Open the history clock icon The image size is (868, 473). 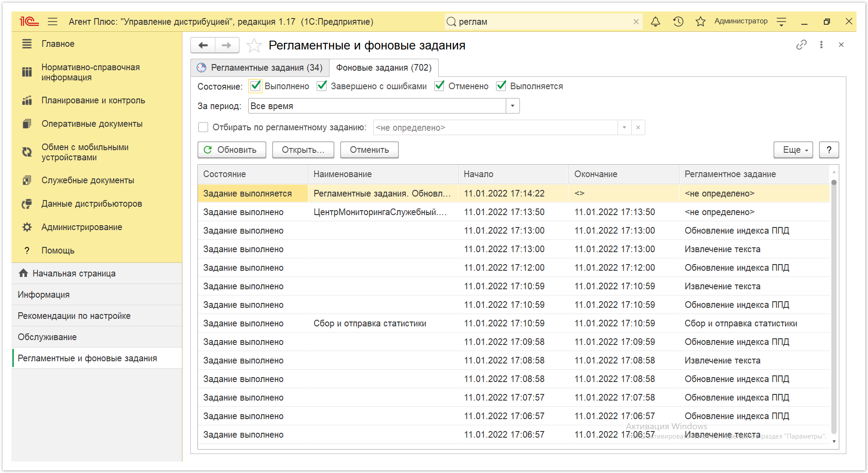coord(678,21)
